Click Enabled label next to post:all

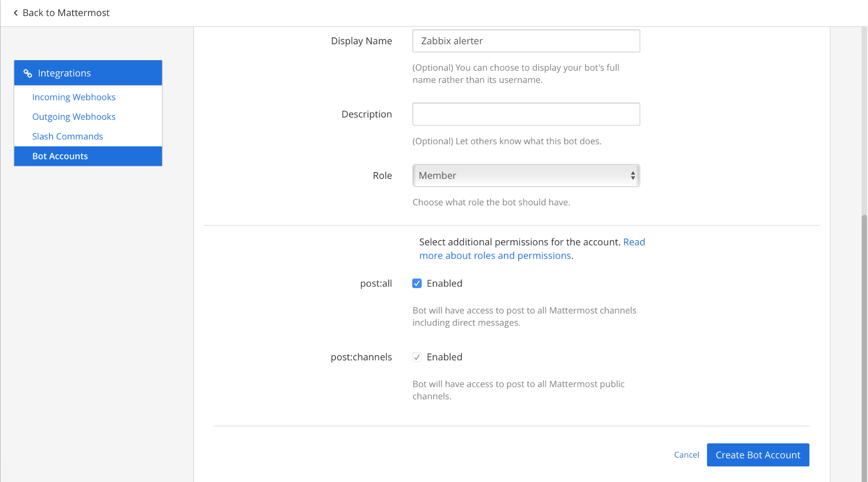point(444,284)
